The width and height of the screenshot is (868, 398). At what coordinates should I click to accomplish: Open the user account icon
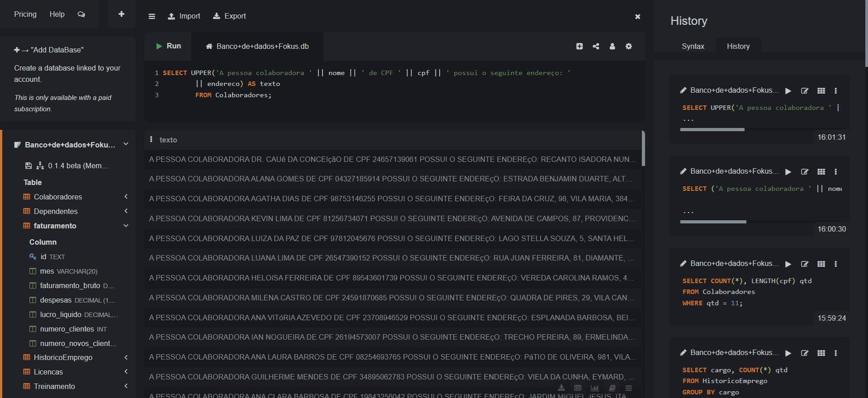click(x=612, y=46)
